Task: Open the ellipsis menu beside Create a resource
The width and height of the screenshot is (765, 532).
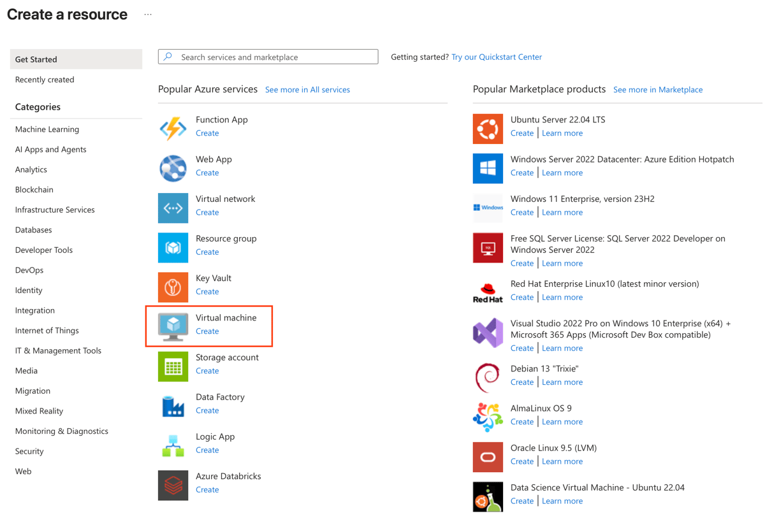Action: tap(148, 14)
